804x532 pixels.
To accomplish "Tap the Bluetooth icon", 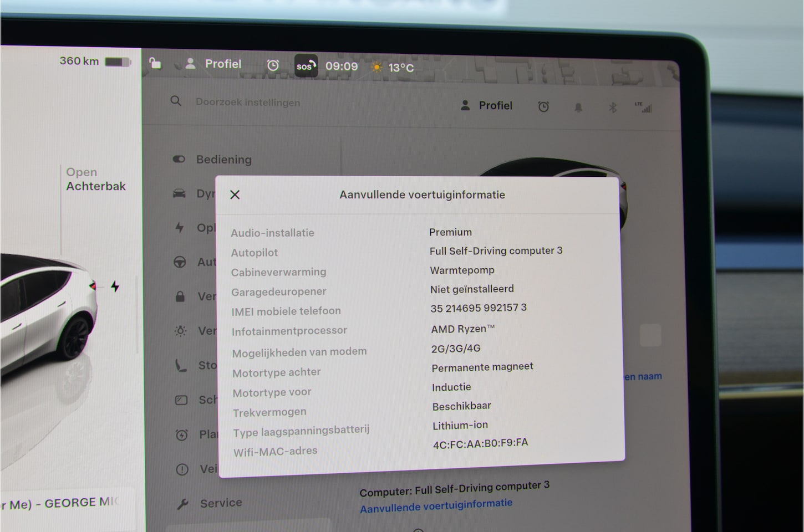I will [x=613, y=108].
